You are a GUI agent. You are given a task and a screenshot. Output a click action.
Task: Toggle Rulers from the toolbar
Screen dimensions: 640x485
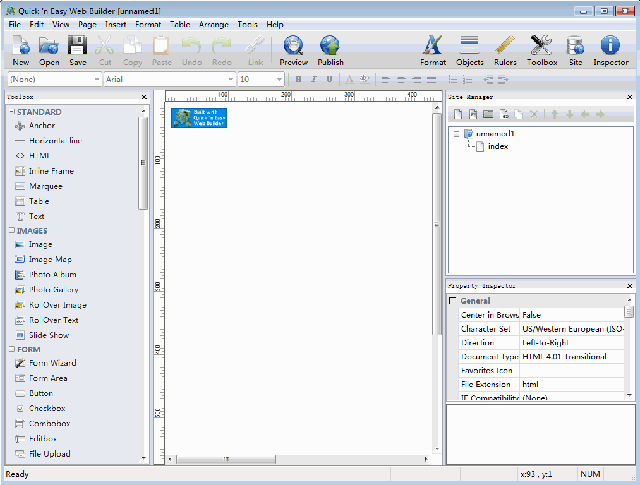(x=505, y=50)
